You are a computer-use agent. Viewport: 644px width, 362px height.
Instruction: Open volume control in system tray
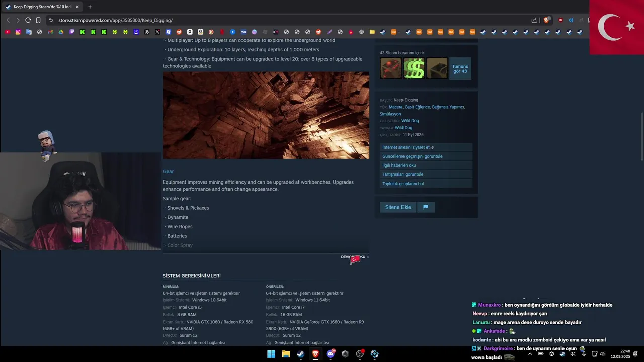tap(602, 354)
